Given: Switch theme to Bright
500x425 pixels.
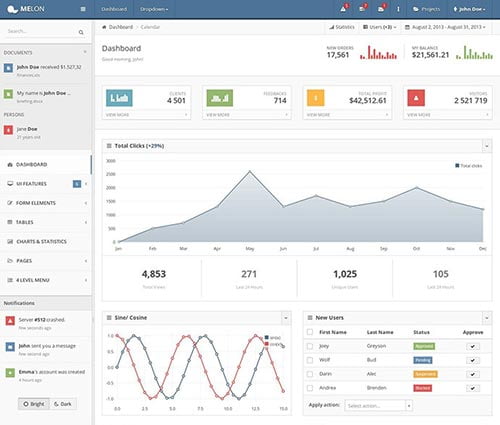Looking at the screenshot, I should click(x=34, y=404).
